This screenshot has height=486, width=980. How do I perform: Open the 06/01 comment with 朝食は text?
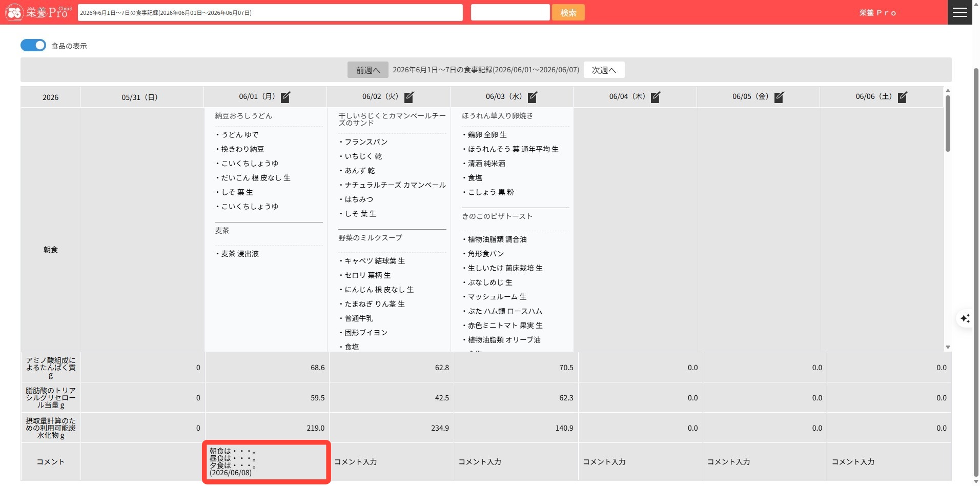[267, 462]
